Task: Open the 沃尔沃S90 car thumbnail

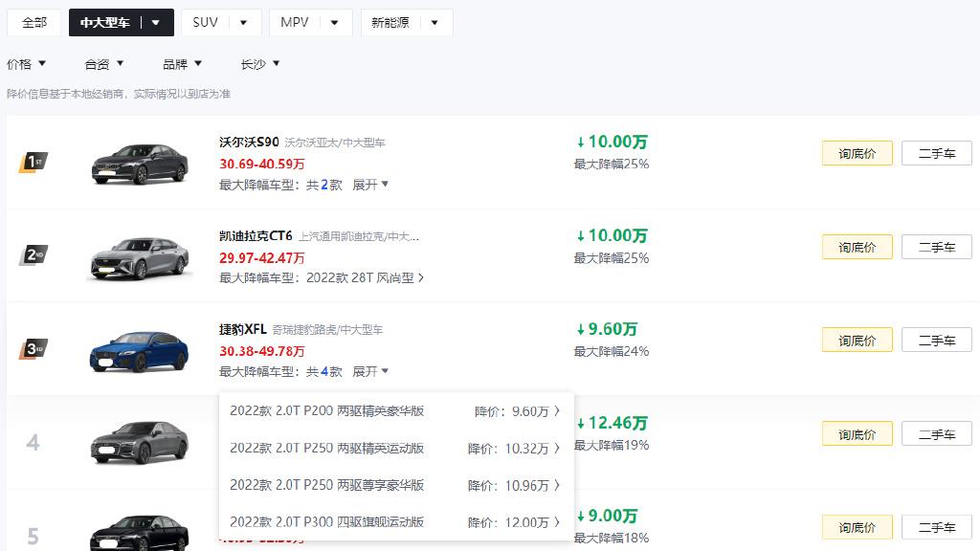Action: [x=140, y=164]
